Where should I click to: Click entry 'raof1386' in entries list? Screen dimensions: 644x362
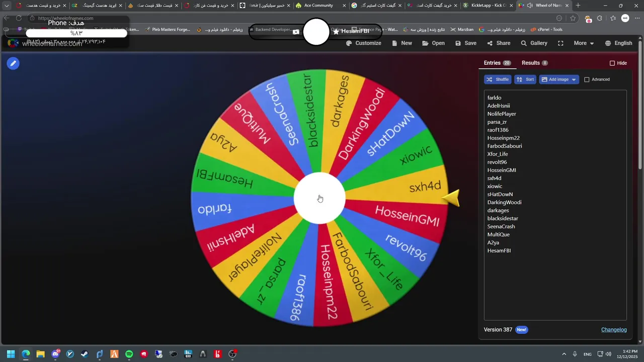click(498, 130)
